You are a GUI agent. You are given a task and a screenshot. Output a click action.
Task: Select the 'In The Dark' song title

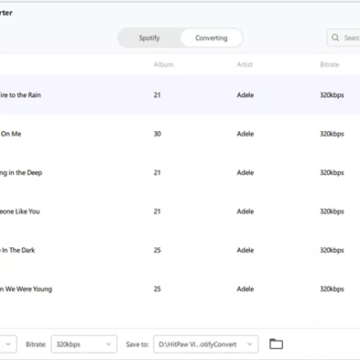[x=17, y=250]
